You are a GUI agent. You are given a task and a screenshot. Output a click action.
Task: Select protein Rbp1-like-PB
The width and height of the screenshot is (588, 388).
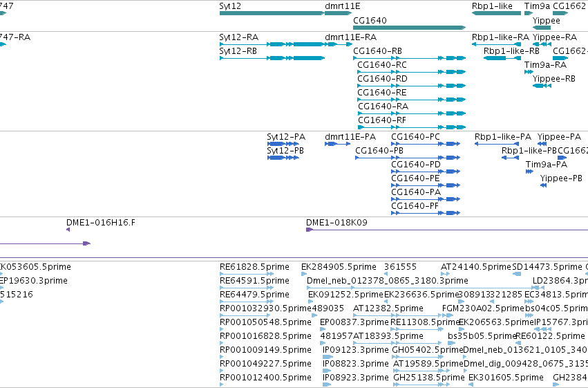511,158
